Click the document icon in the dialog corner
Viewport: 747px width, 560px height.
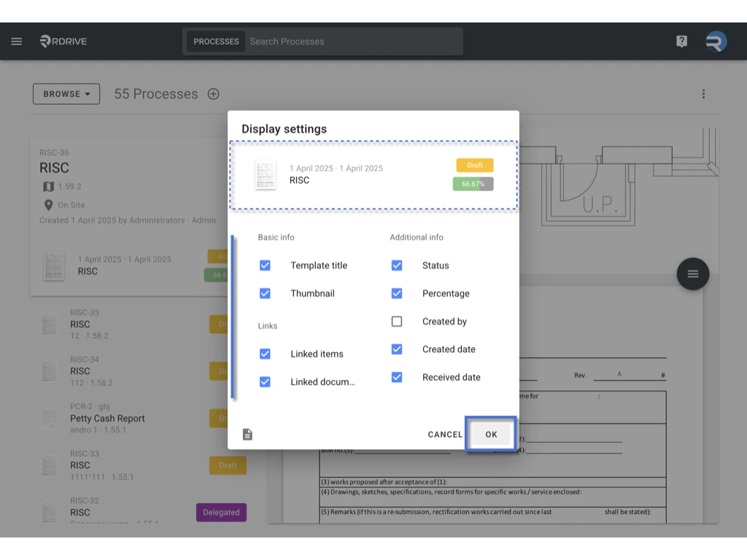247,433
